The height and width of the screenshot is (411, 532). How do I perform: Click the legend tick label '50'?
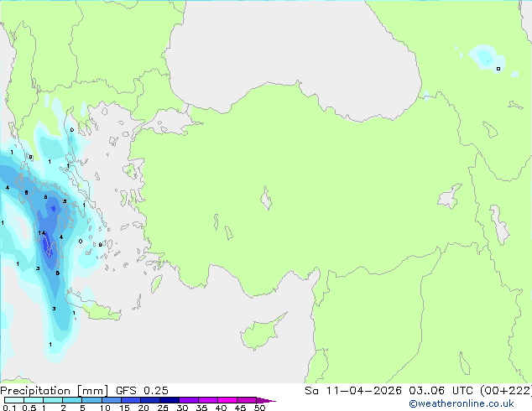259,408
